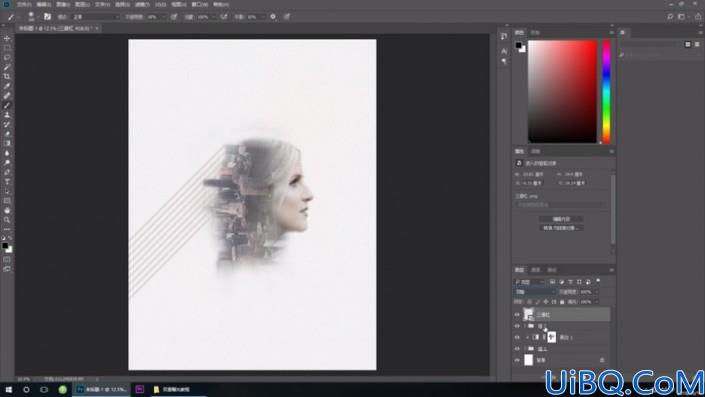
Task: Open the brush settings panel from options bar
Action: coord(47,17)
